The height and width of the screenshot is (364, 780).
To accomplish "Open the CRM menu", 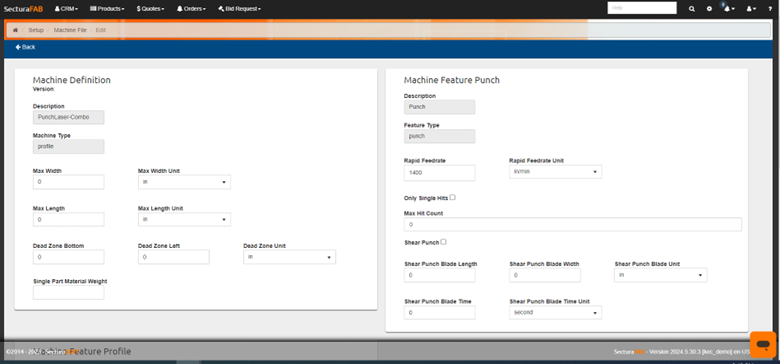I will 67,8.
